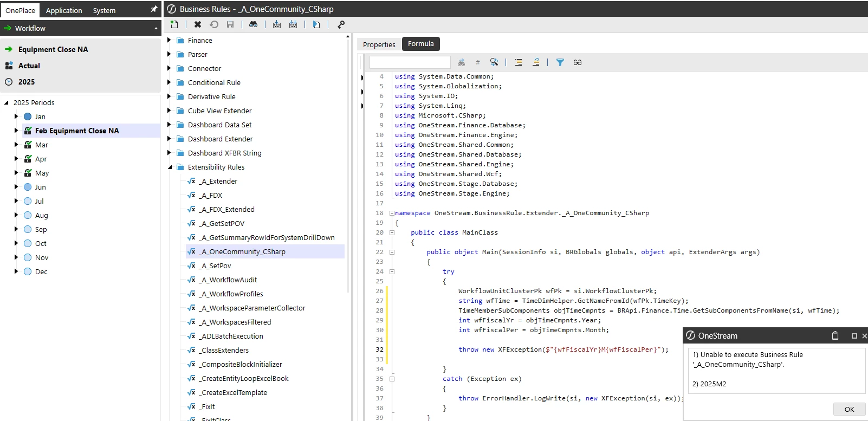Open the _A_Extender rule

pos(218,181)
